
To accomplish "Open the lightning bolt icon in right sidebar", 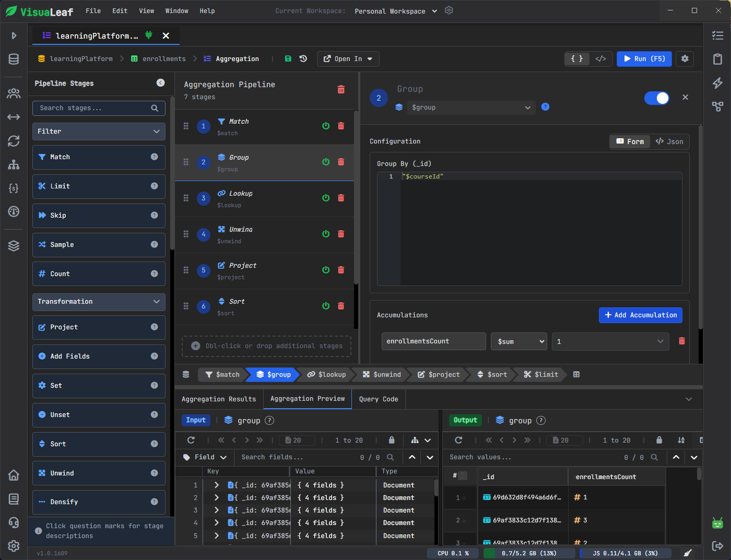I will (717, 82).
